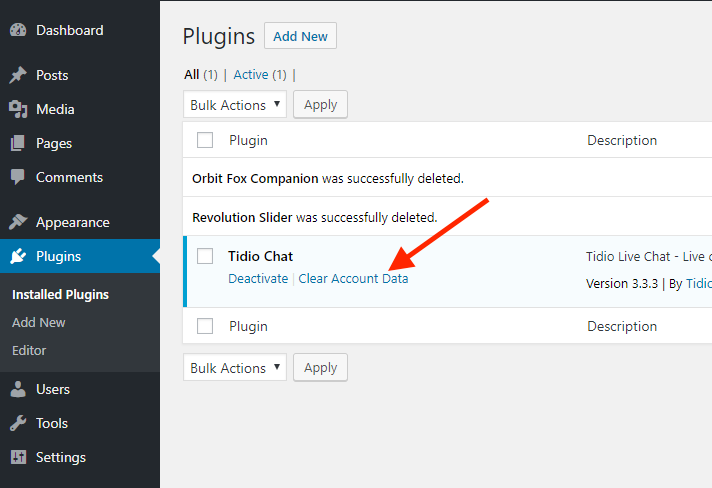Click the Tools wrench icon
The image size is (712, 488).
18,423
